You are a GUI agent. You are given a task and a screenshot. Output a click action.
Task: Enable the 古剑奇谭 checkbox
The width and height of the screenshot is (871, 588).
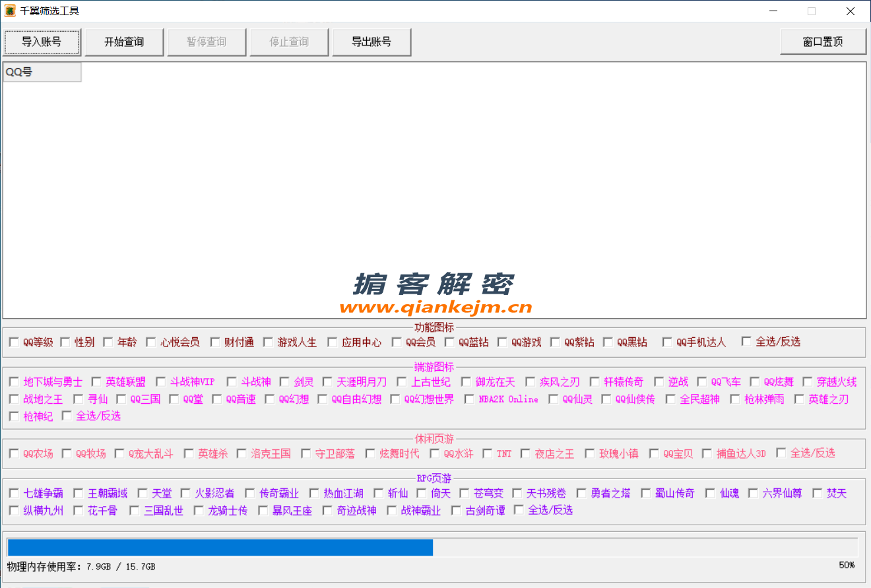tap(456, 510)
